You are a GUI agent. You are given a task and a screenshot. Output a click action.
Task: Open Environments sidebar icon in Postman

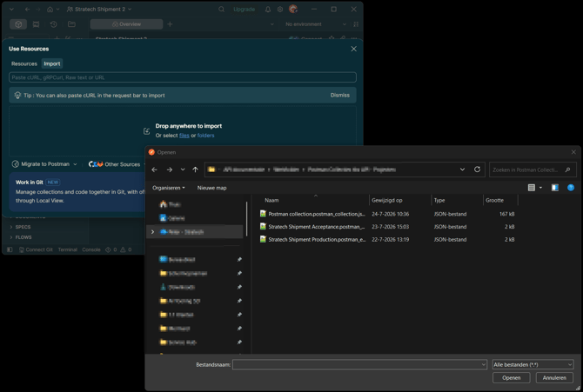coord(36,24)
